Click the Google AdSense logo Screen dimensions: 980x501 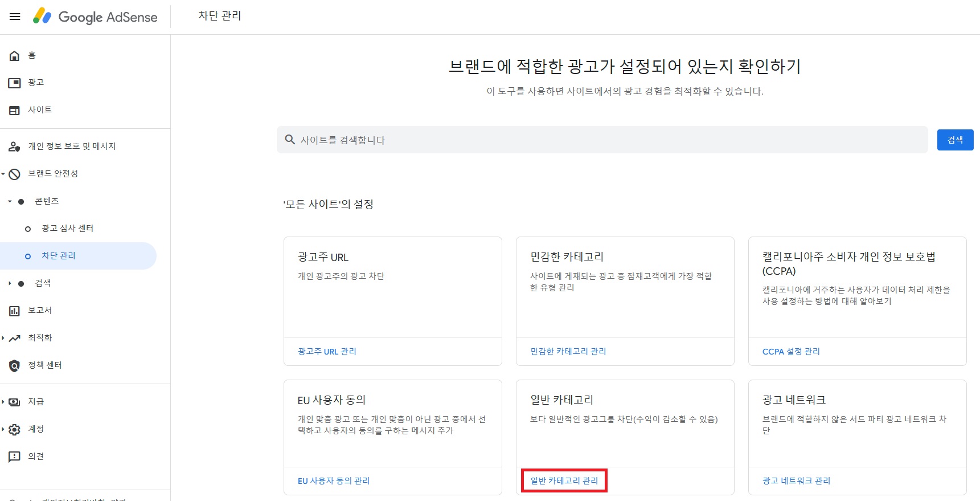point(95,17)
